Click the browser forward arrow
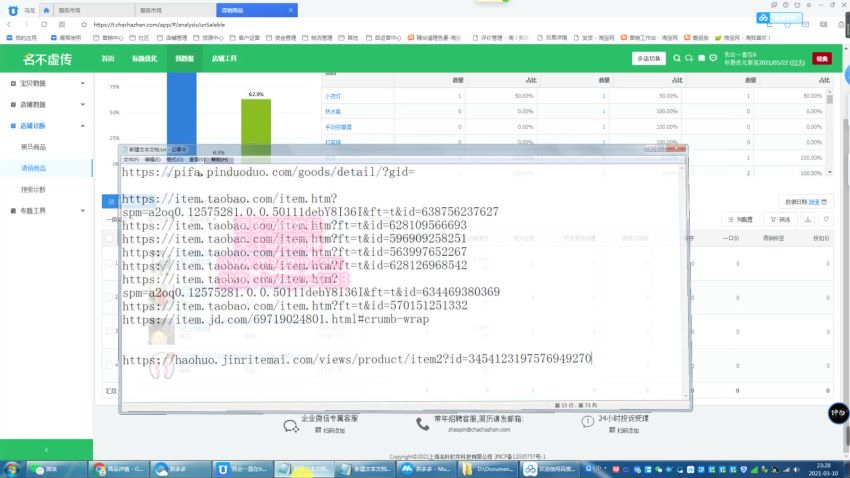850x478 pixels. (26, 24)
